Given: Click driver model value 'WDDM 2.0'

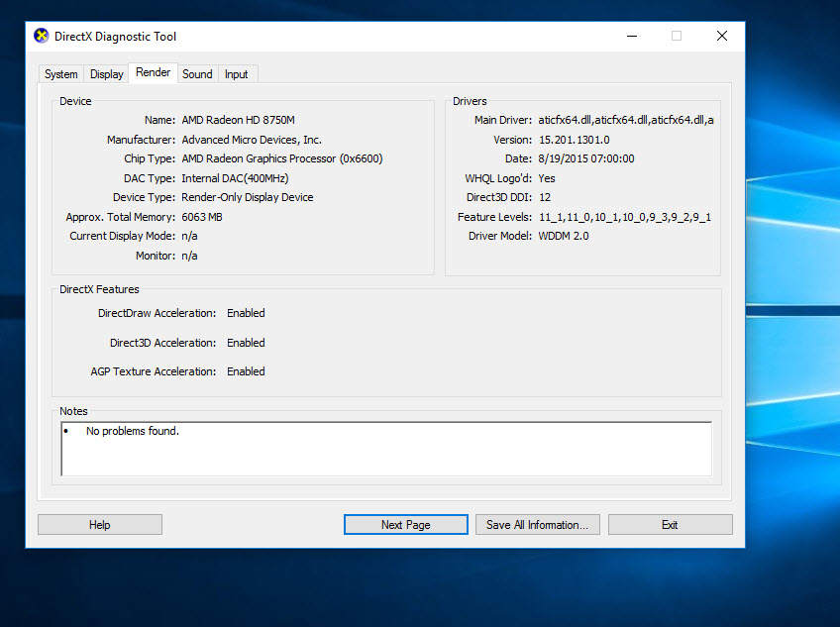Looking at the screenshot, I should (564, 237).
